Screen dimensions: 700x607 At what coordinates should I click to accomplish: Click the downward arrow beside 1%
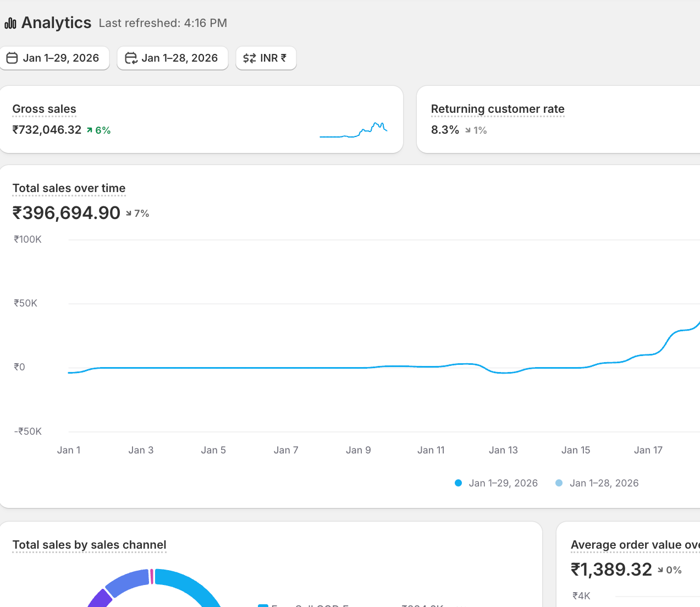pyautogui.click(x=468, y=130)
